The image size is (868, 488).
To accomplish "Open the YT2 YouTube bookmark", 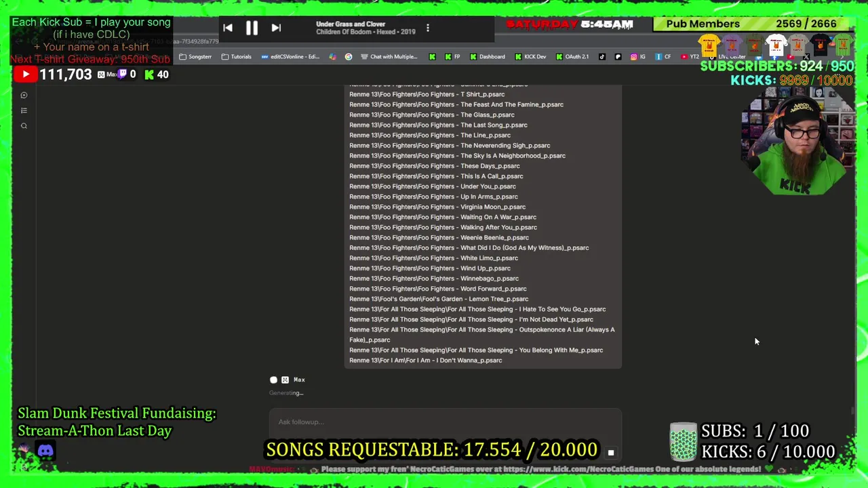I will 690,57.
